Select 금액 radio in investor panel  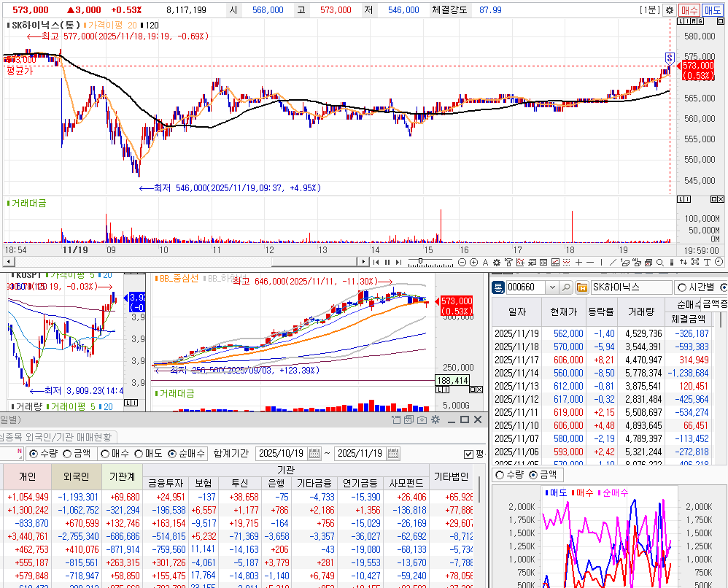[77, 454]
